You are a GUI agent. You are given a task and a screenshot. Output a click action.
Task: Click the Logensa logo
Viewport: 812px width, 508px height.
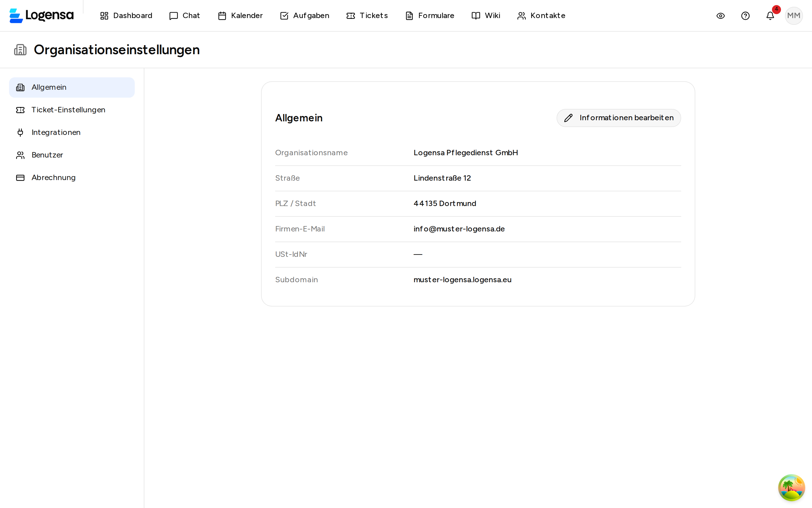pyautogui.click(x=41, y=16)
